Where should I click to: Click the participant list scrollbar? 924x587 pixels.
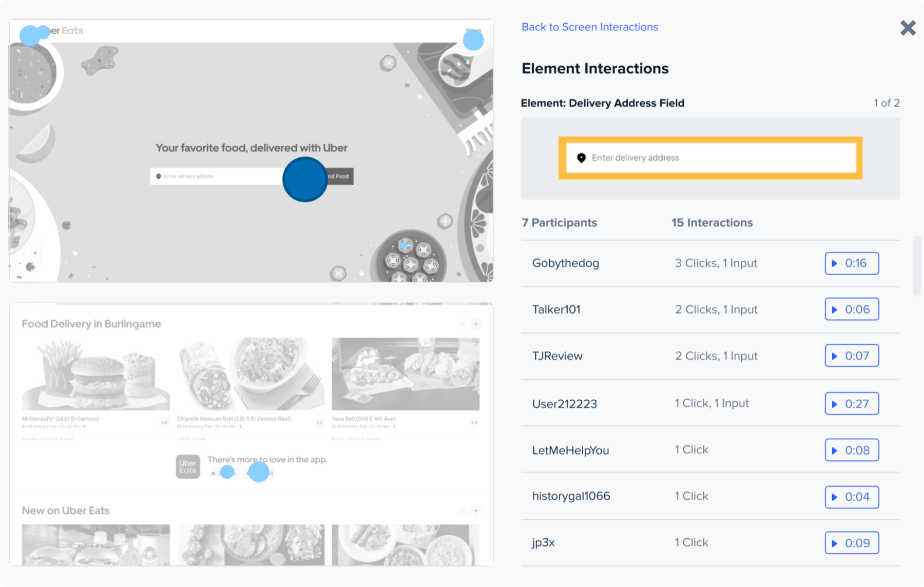tap(917, 265)
